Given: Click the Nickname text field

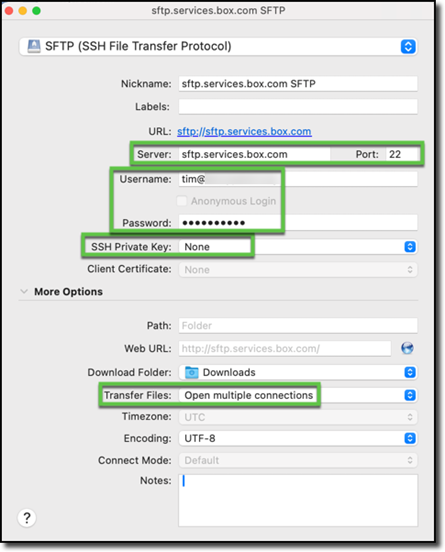Looking at the screenshot, I should coord(298,84).
